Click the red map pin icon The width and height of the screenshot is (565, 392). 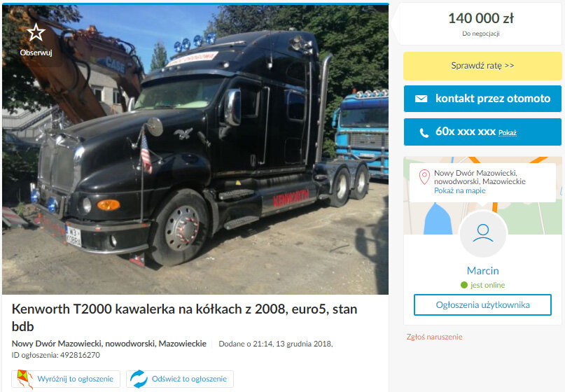tap(424, 177)
